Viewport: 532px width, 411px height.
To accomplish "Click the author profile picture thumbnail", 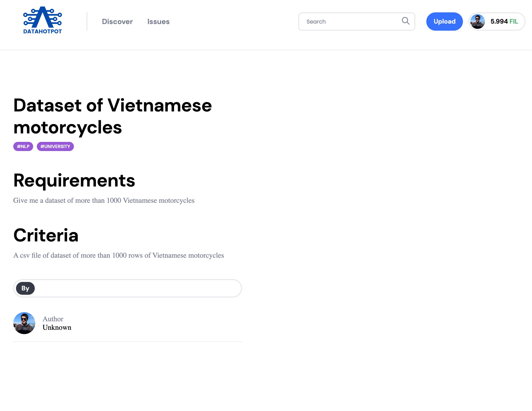I will 24,323.
